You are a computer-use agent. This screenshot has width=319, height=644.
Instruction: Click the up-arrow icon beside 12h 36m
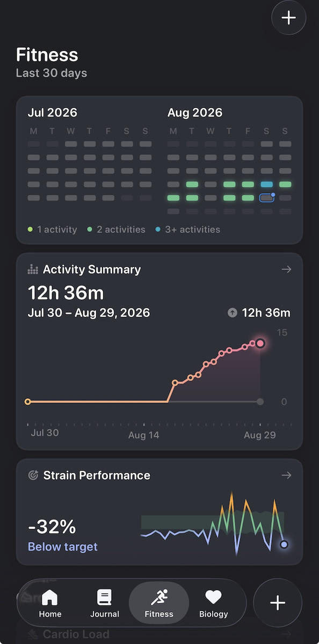(233, 313)
